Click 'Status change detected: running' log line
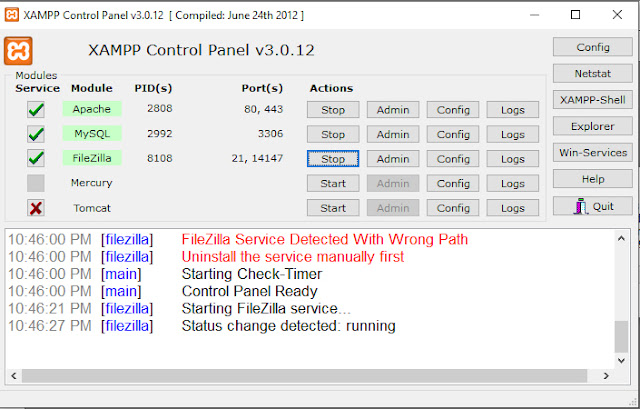 289,326
